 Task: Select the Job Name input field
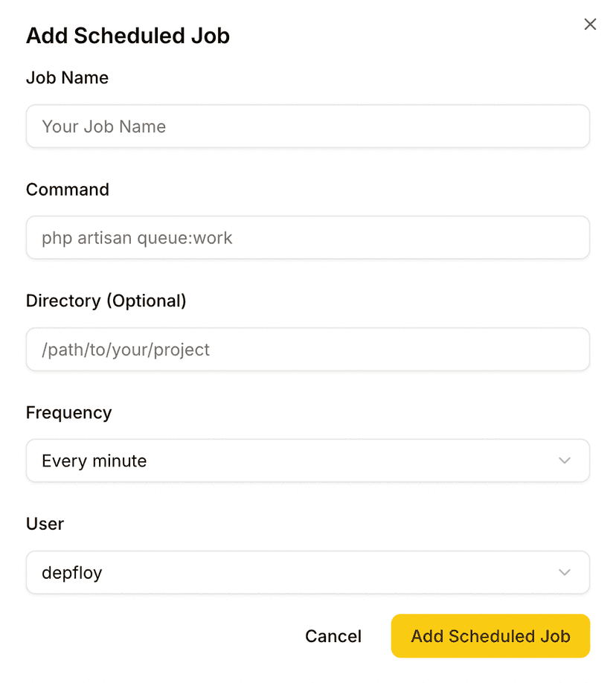pos(307,126)
